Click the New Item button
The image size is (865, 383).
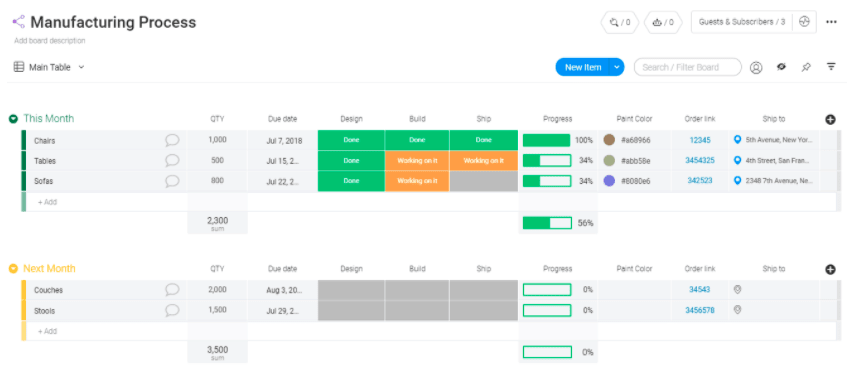583,67
